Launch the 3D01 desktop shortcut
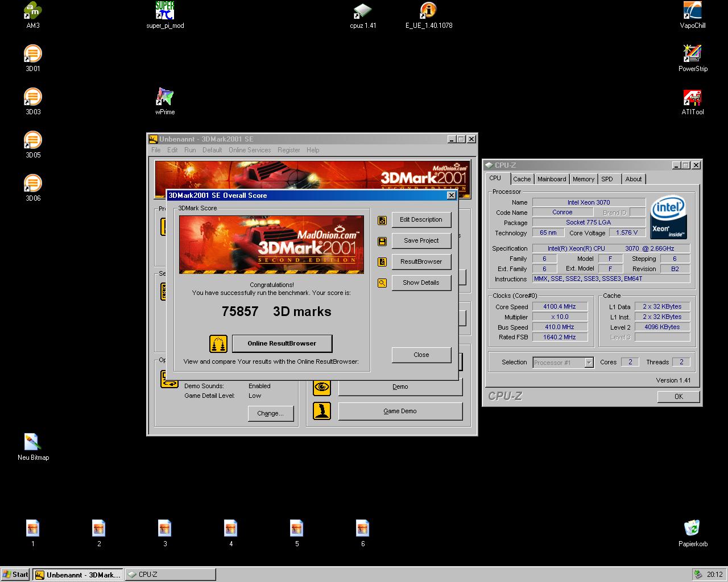This screenshot has width=728, height=582. [x=33, y=54]
